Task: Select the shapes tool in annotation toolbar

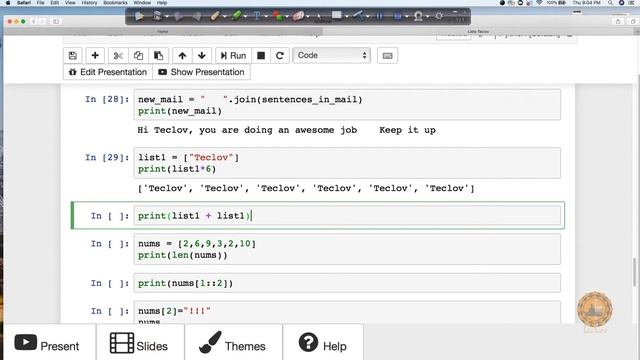Action: pyautogui.click(x=278, y=16)
